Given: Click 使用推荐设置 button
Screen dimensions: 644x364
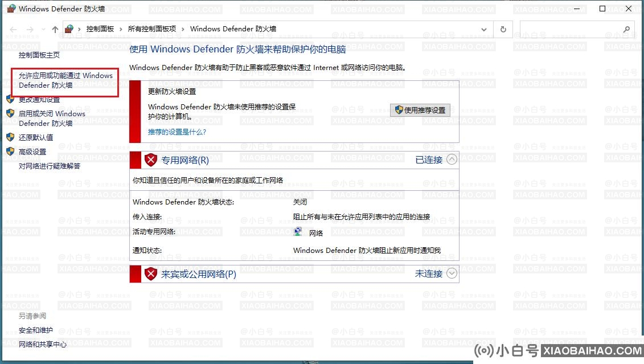Looking at the screenshot, I should point(420,110).
